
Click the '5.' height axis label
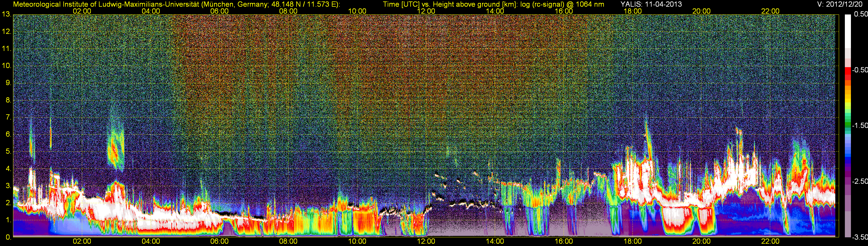8,152
